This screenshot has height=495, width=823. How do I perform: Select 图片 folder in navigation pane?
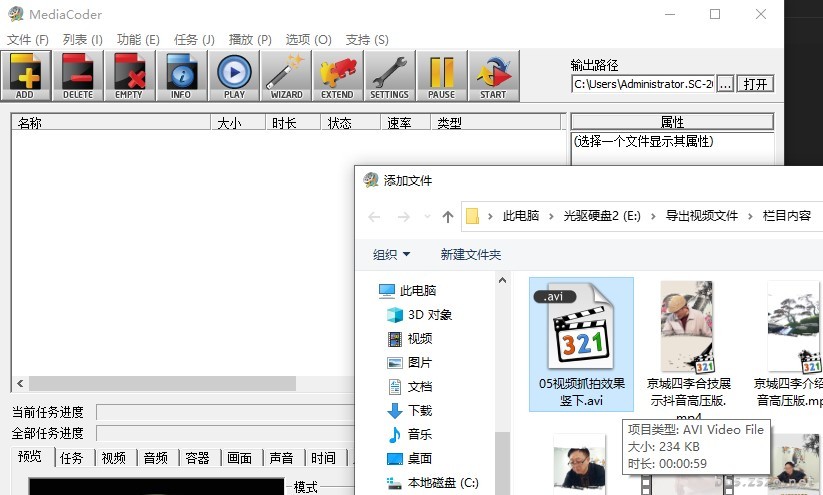point(410,363)
